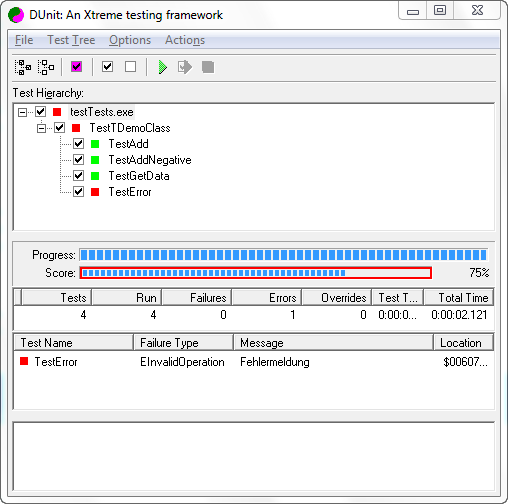Select the TestTDemoClass tree item

[130, 128]
